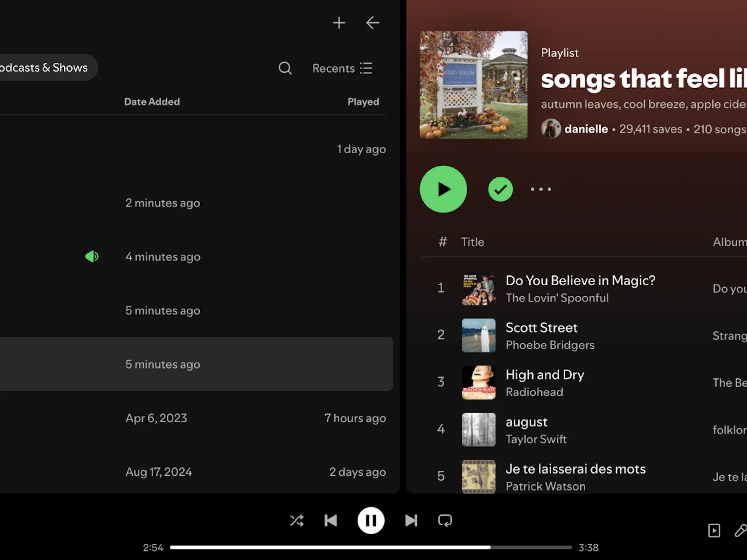Skip to the next track

pos(411,521)
